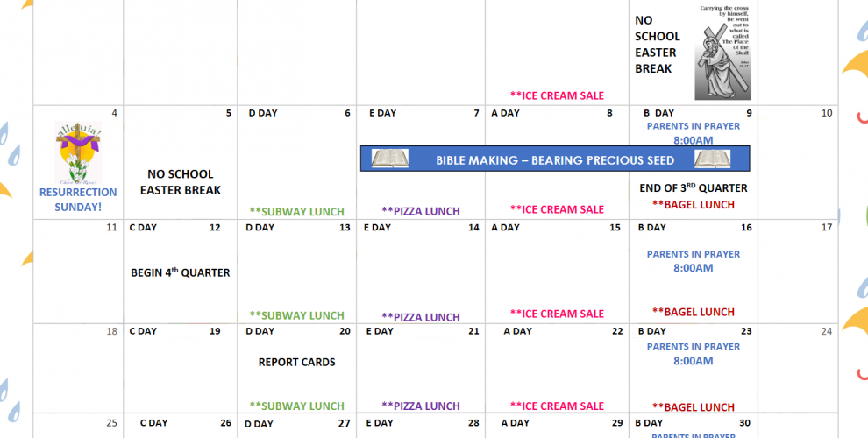Click Pizza Lunch on day 7
The height and width of the screenshot is (438, 868).
[x=420, y=211]
